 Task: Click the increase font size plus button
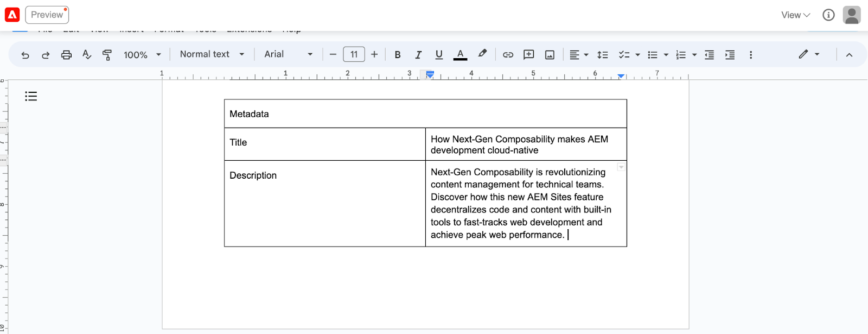[x=374, y=54]
